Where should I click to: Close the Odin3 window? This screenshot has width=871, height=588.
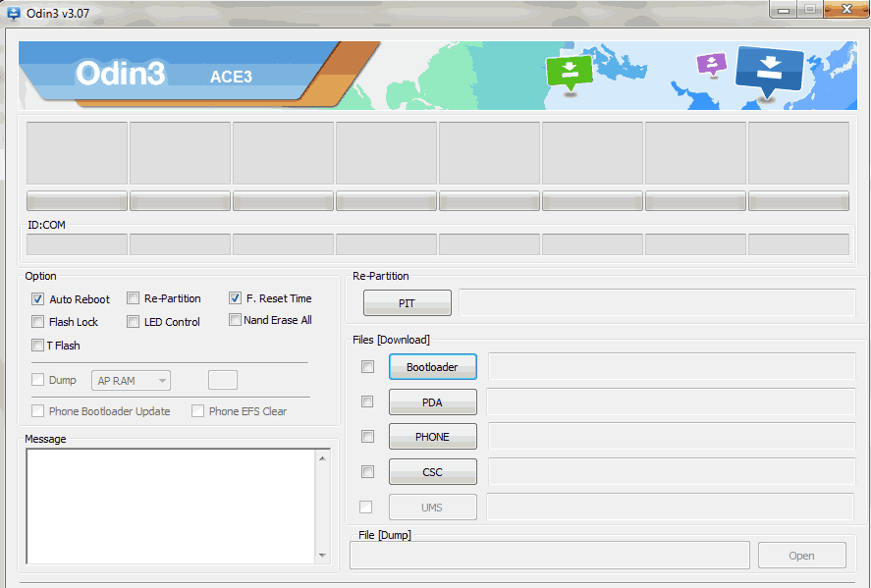point(846,10)
